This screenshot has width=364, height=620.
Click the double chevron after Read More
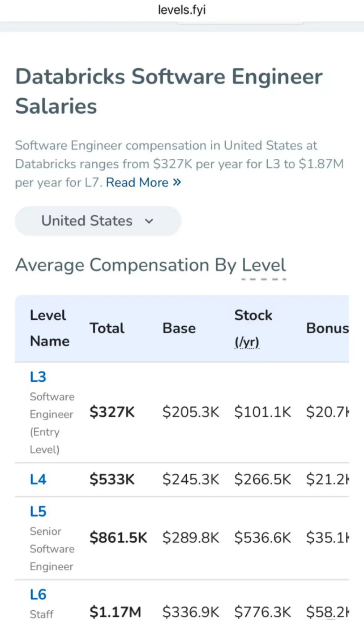[x=177, y=182]
